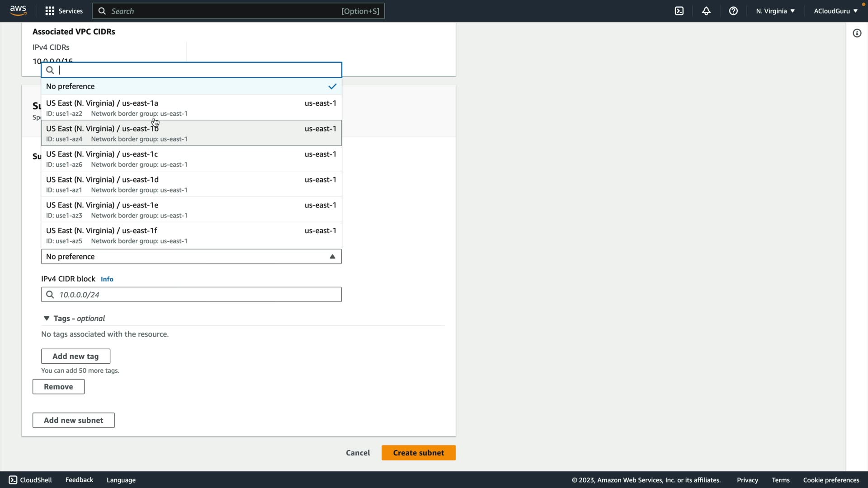Open the notifications bell
Image resolution: width=868 pixels, height=488 pixels.
(706, 11)
